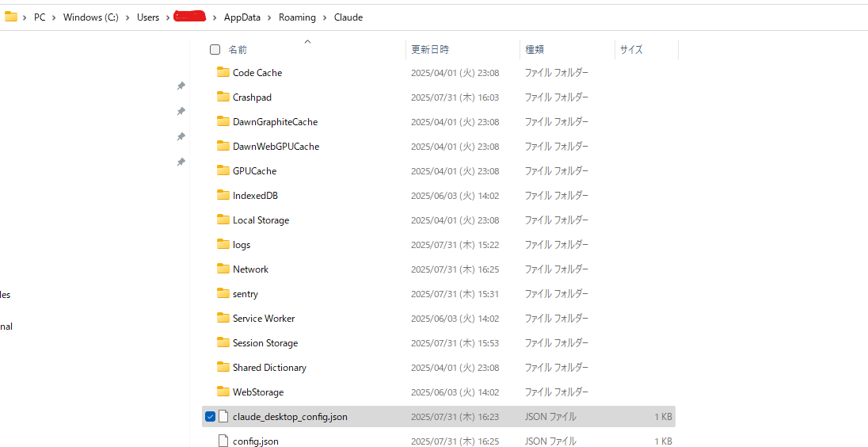Select the IndexedDB folder name

tap(255, 195)
